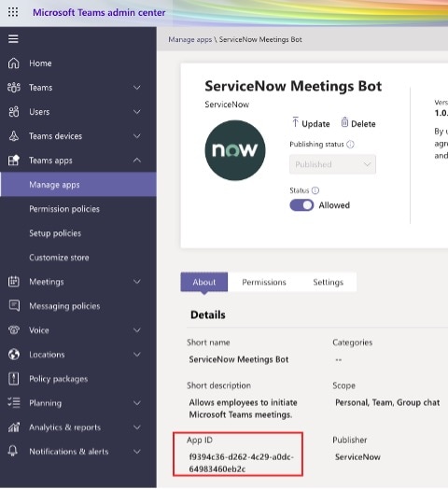Expand the Voice chevron

click(136, 330)
